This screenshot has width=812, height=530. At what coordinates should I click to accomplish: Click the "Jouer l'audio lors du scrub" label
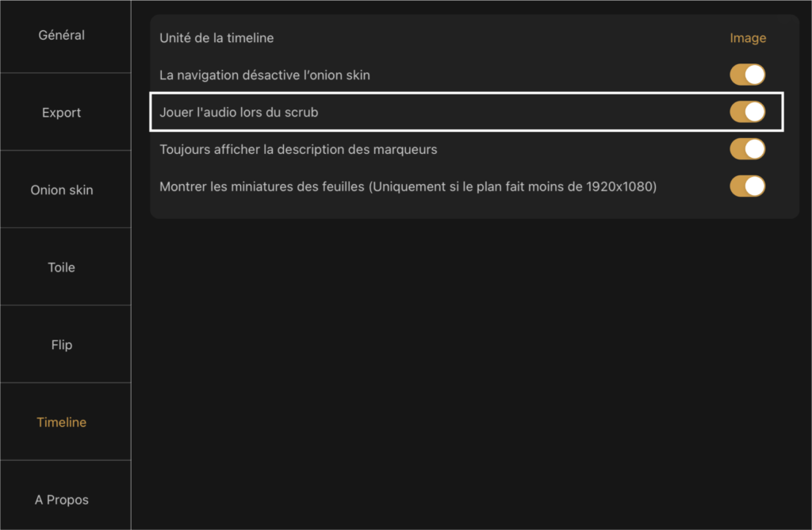point(239,113)
